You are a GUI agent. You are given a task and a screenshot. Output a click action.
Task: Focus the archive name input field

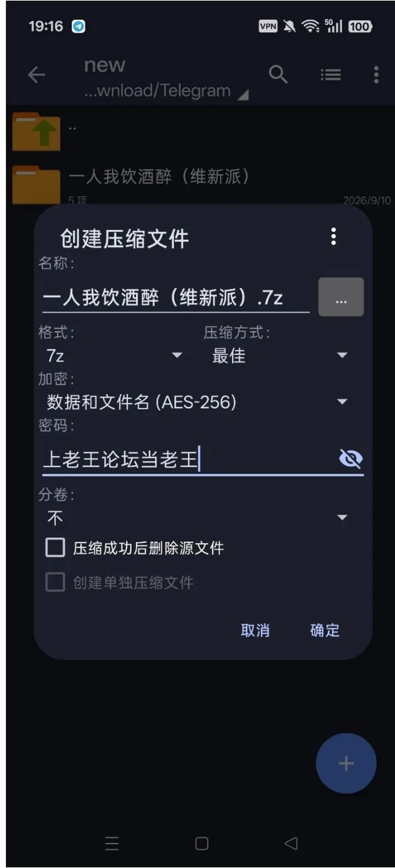click(x=176, y=297)
